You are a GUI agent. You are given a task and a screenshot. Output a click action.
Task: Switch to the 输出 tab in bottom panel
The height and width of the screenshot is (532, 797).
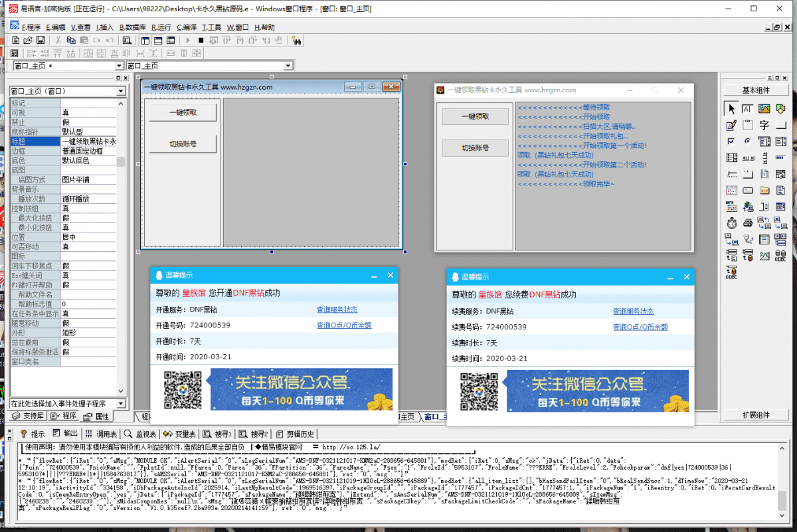point(70,434)
